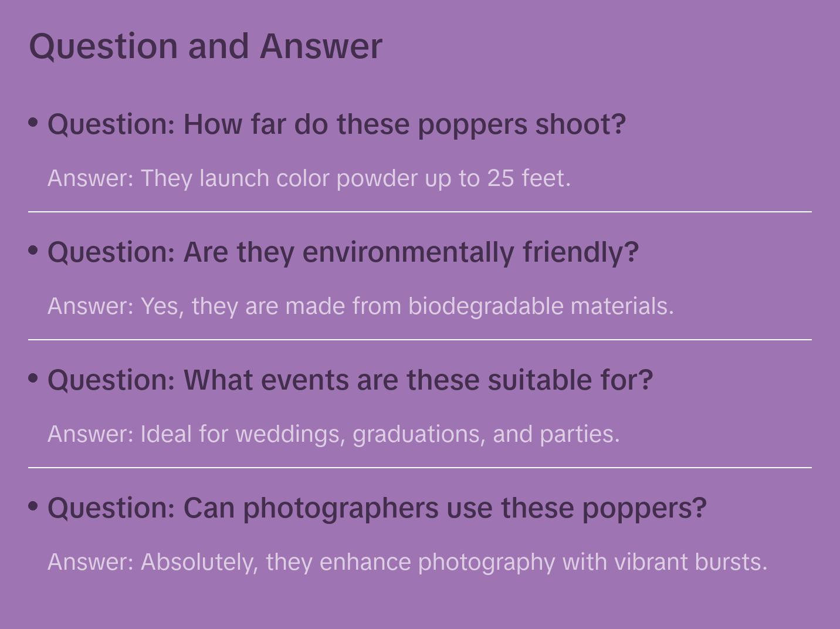Click the text "25 feet" in the first answer
This screenshot has height=629, width=840.
(527, 178)
